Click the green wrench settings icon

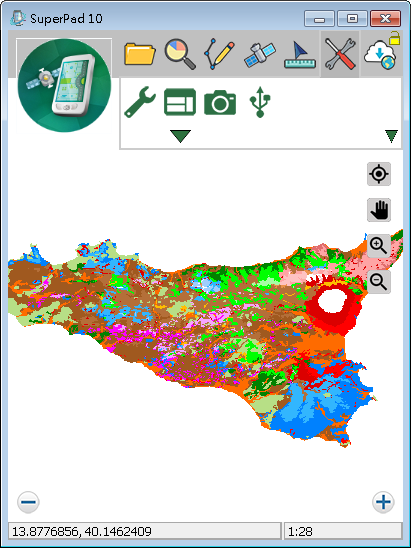pos(140,102)
